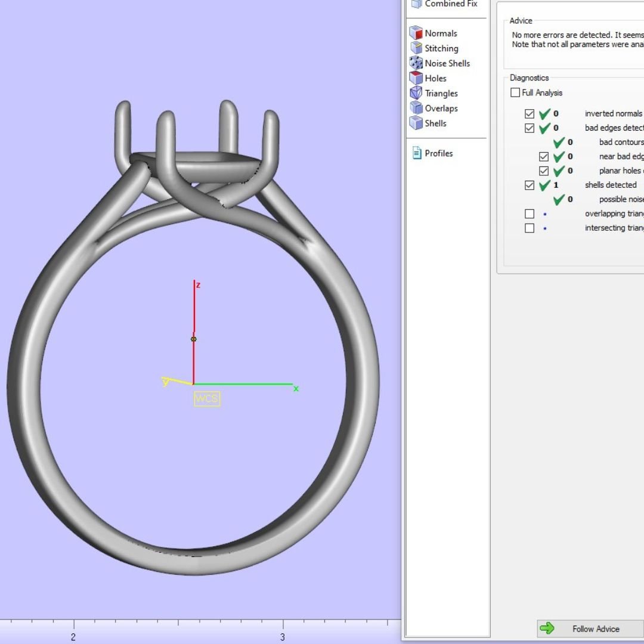Uncheck the shells detected checkbox

click(x=530, y=185)
